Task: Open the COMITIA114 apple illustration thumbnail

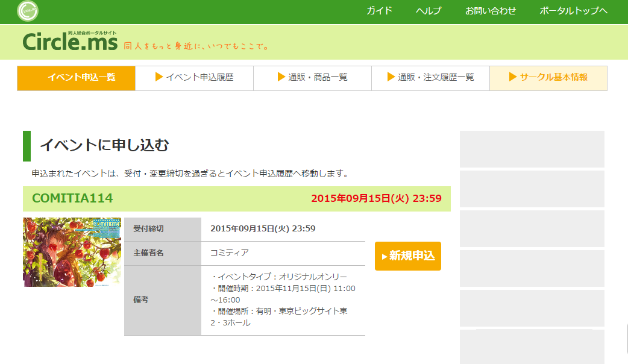Action: click(72, 253)
